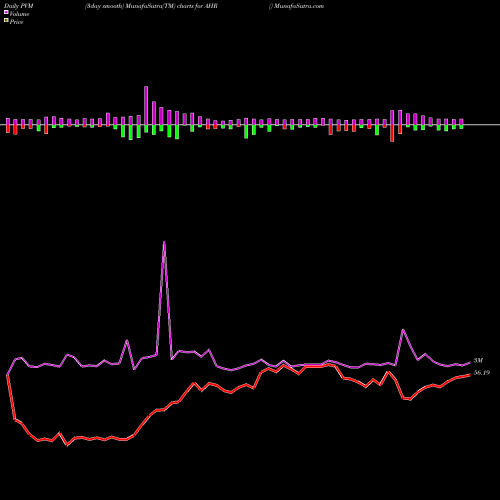The width and height of the screenshot is (500, 500).
Task: Click the tallest magenta volume bar
Action: click(x=146, y=106)
